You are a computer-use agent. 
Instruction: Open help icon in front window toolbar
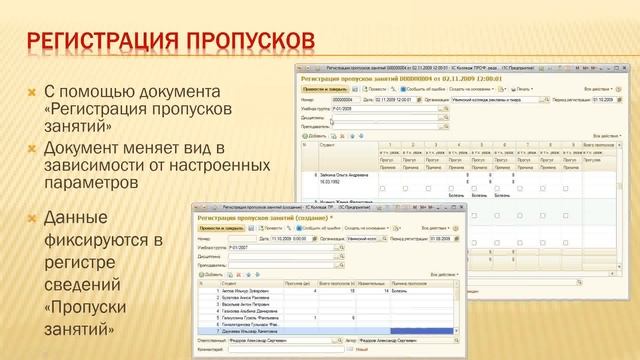[x=456, y=228]
